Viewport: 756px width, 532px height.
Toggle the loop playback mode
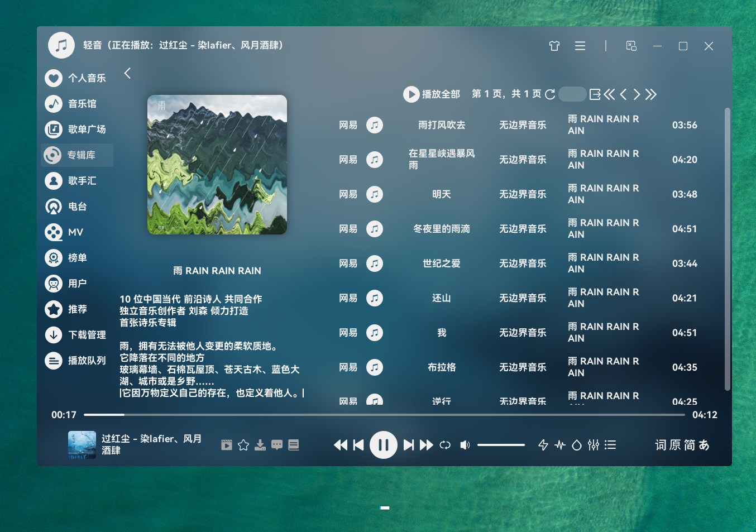(445, 445)
